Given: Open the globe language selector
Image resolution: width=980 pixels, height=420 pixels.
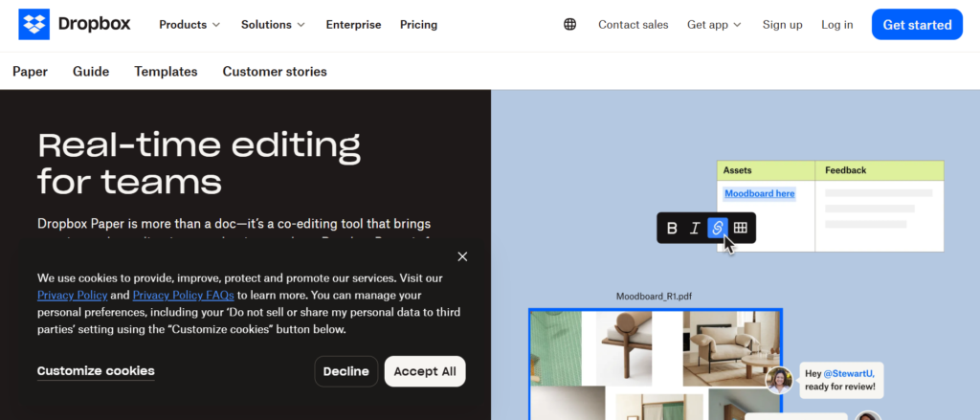Looking at the screenshot, I should tap(570, 25).
